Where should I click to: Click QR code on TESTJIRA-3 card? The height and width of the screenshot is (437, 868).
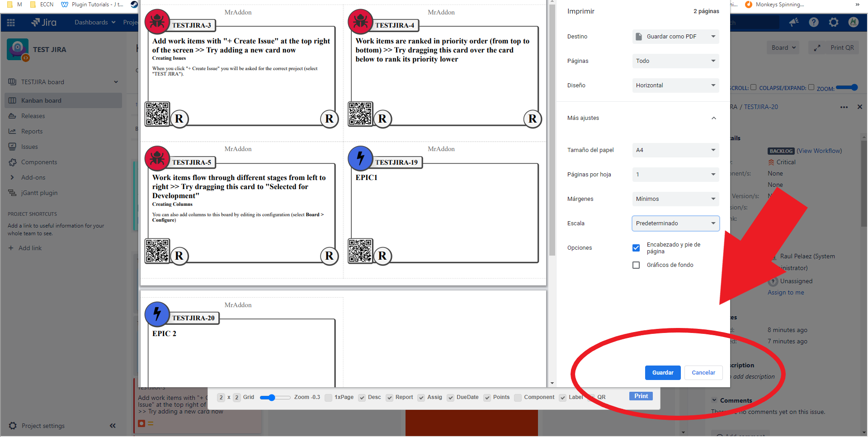pyautogui.click(x=157, y=114)
